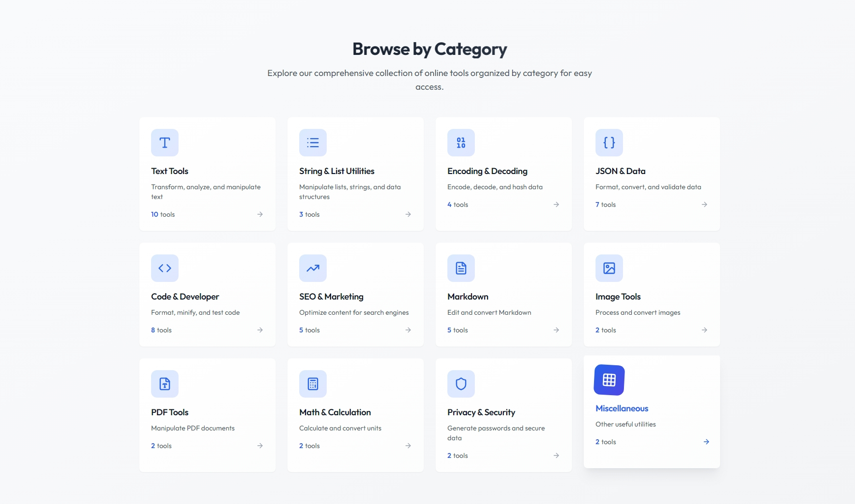Click the Text Tools "T" icon
The width and height of the screenshot is (855, 504).
coord(164,143)
